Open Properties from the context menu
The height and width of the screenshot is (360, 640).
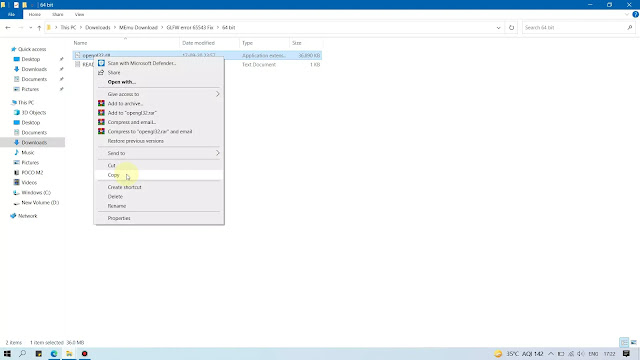click(x=159, y=218)
